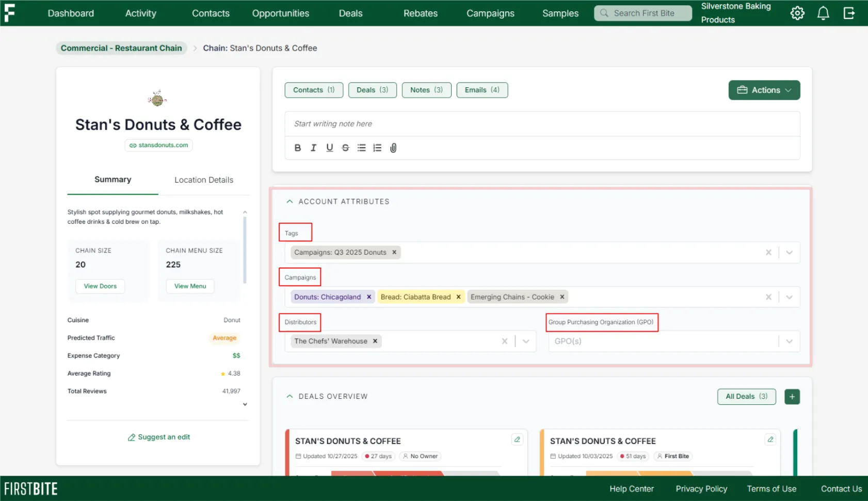
Task: Click the View Menu button
Action: click(x=190, y=286)
